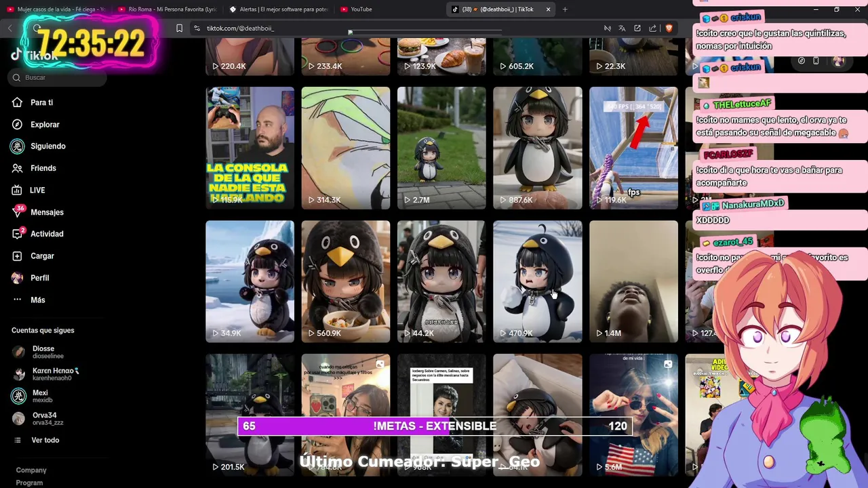Open the video with 1.4M views

click(x=633, y=281)
